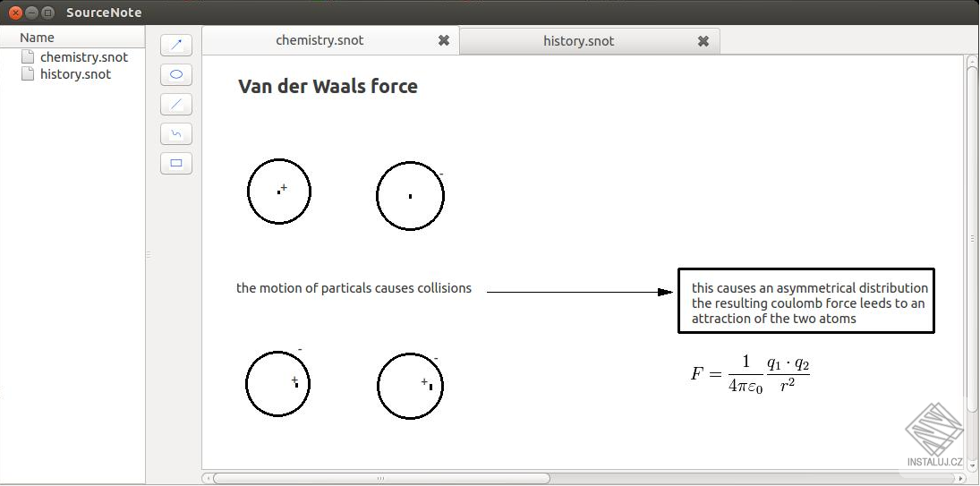The image size is (980, 486).
Task: Select the straight line tool
Action: (x=176, y=105)
